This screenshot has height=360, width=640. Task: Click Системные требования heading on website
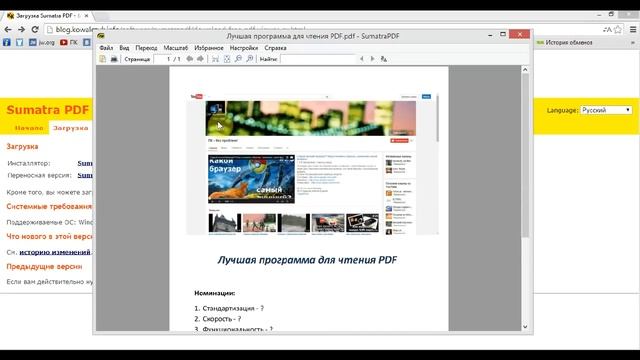click(x=49, y=207)
